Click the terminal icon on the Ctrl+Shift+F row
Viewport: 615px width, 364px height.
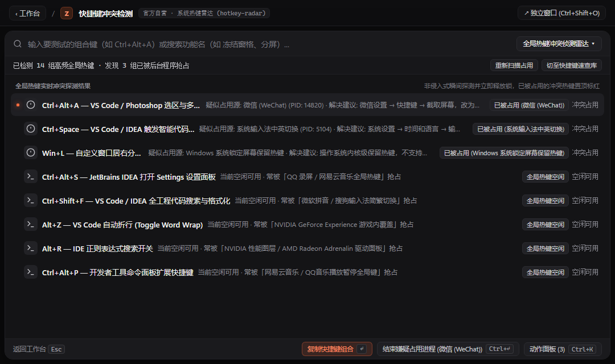click(x=31, y=200)
